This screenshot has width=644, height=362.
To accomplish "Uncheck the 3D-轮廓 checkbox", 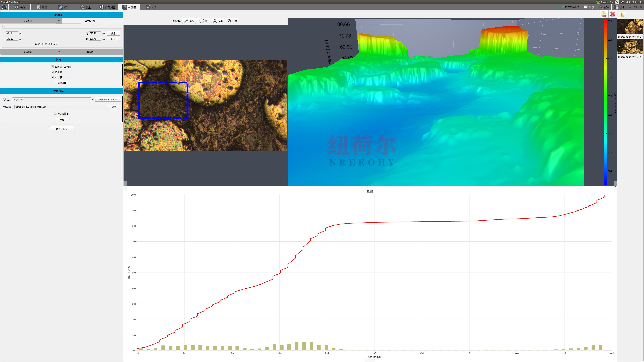I will [52, 72].
